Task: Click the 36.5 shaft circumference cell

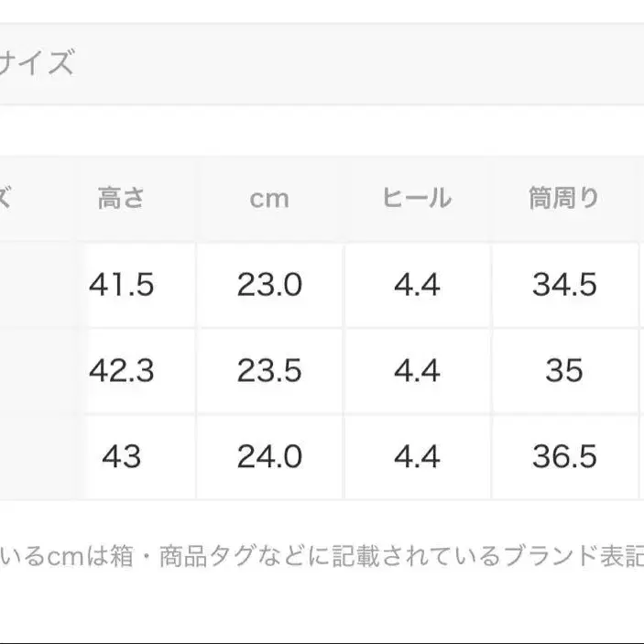Action: [564, 456]
